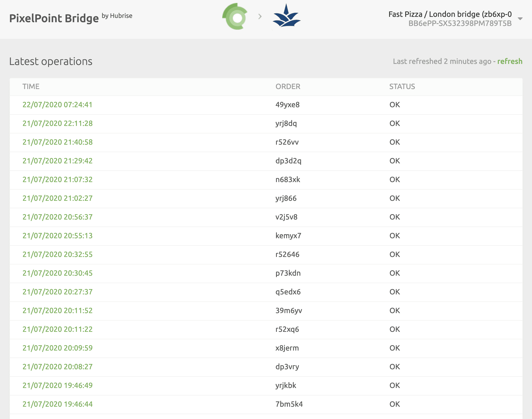This screenshot has height=419, width=532.
Task: Select order ID r52646
Action: 288,254
